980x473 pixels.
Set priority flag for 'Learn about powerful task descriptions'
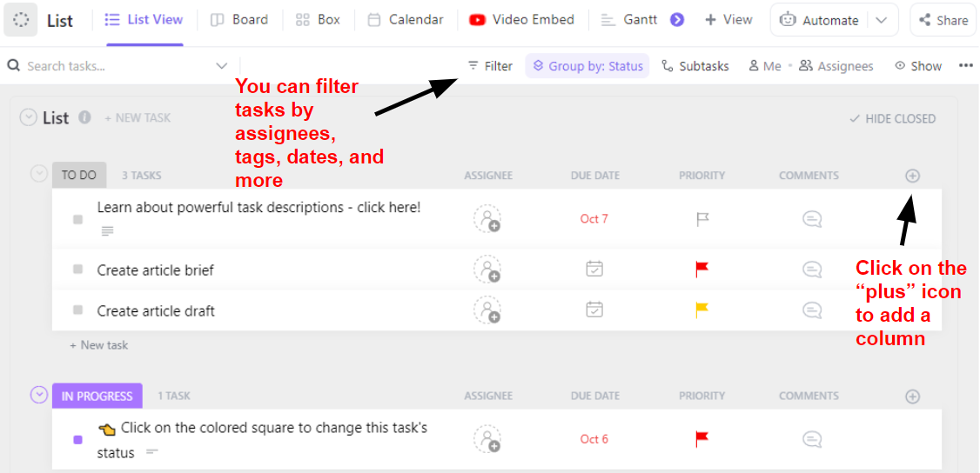[702, 220]
